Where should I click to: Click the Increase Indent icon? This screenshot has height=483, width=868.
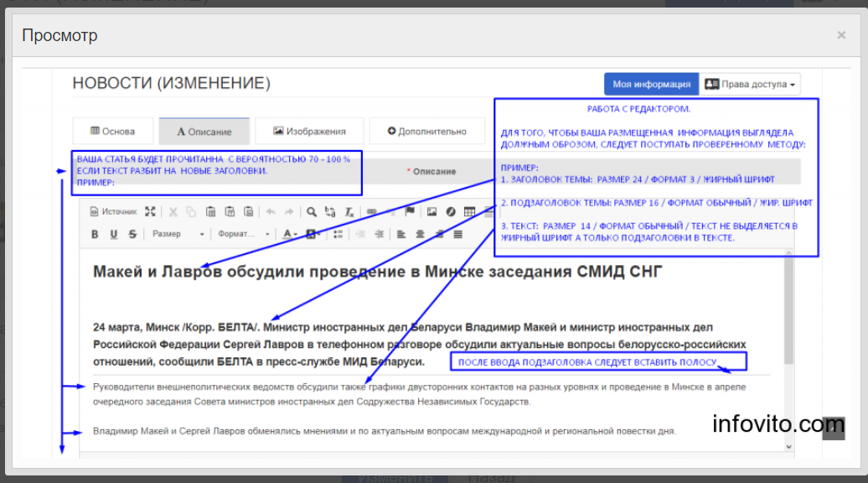coord(380,234)
